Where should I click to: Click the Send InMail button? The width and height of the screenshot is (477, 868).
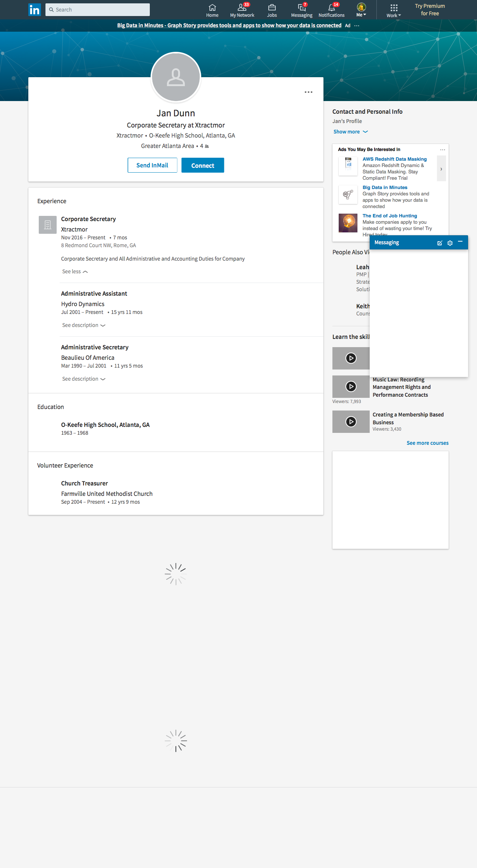point(152,165)
